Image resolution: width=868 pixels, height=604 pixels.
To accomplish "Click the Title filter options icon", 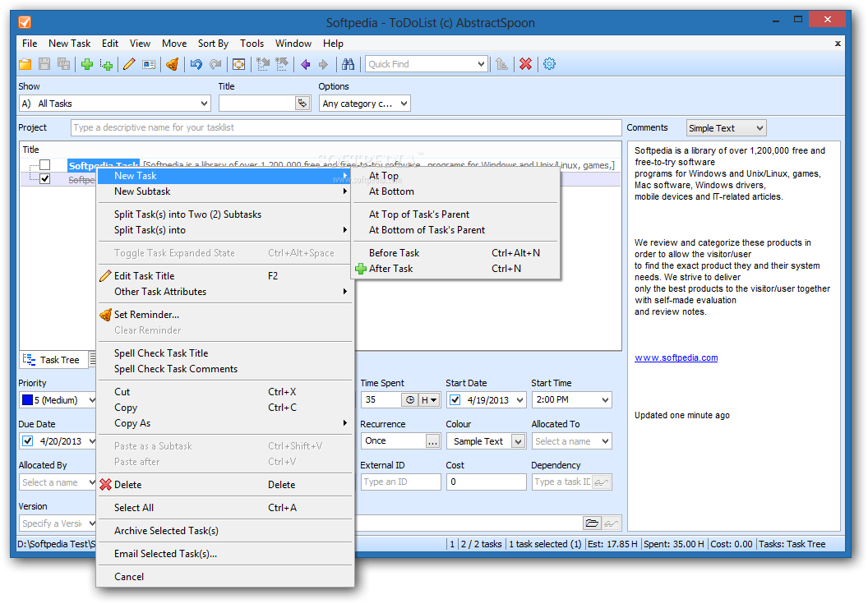I will (302, 104).
